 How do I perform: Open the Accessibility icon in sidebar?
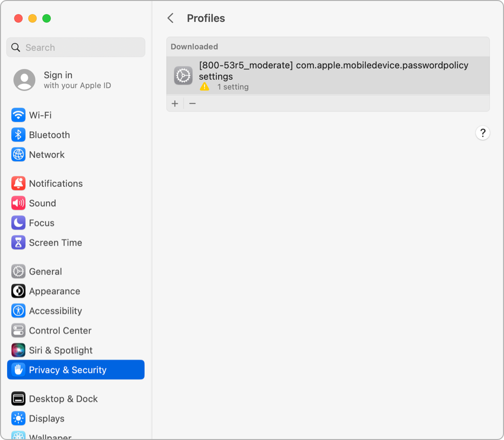[19, 311]
